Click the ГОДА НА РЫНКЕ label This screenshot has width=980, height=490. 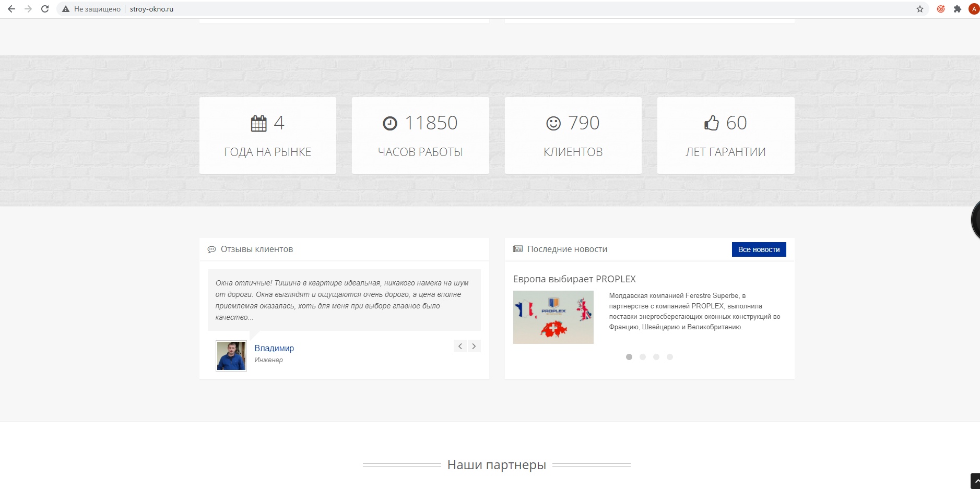tap(268, 152)
